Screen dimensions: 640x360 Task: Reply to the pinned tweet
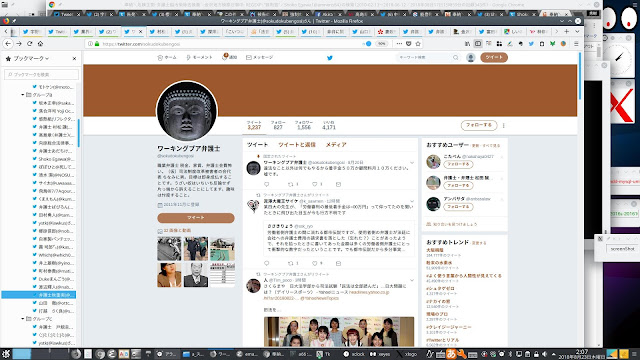267,184
